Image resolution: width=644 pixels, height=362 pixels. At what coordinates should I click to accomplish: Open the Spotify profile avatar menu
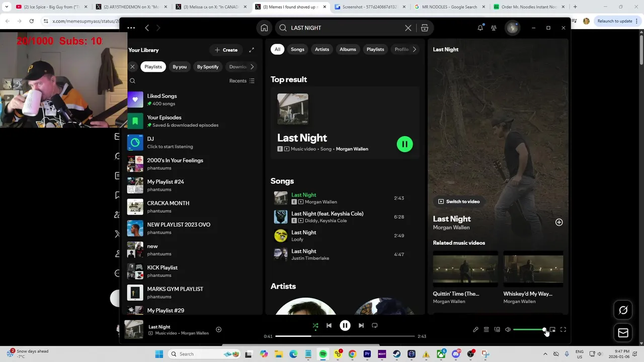pos(512,28)
